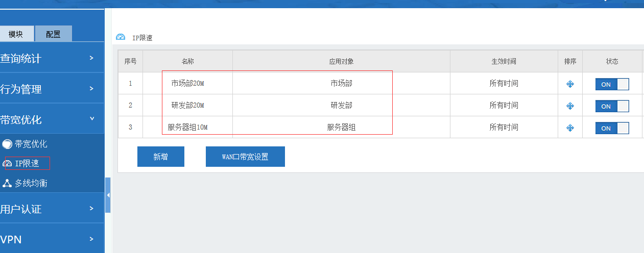The height and width of the screenshot is (253, 644).
Task: Click the IP限速 speedometer icon in sidebar
Action: click(x=7, y=164)
